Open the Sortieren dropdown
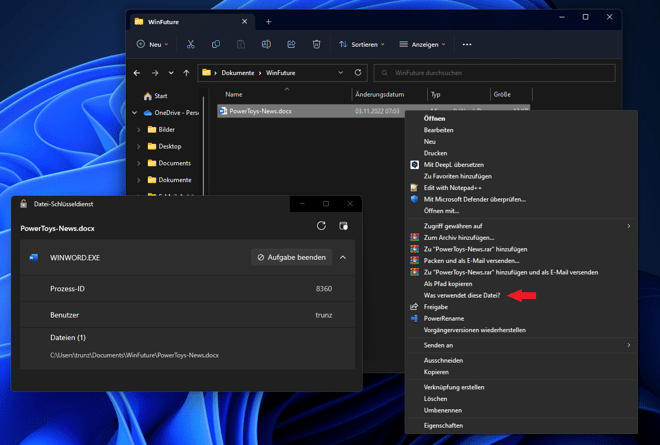 [362, 44]
